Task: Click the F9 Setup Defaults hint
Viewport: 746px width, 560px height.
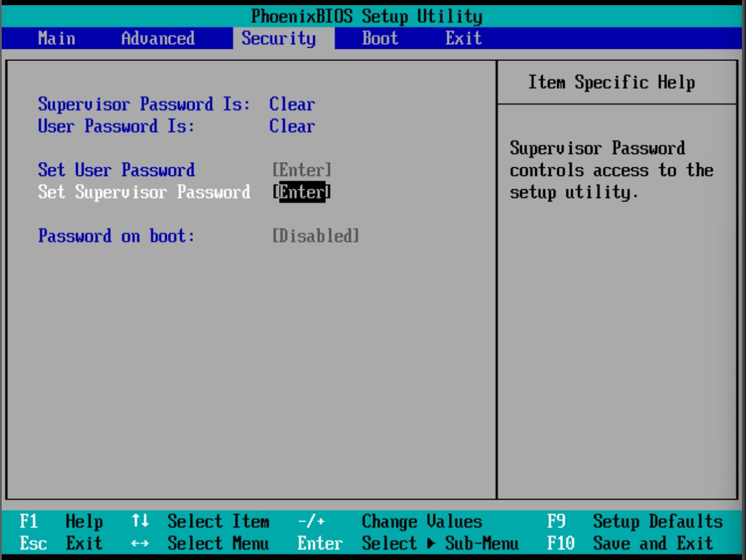Action: [x=635, y=522]
